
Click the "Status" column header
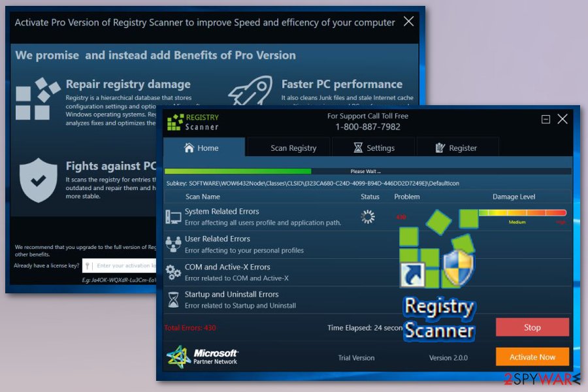tap(370, 197)
